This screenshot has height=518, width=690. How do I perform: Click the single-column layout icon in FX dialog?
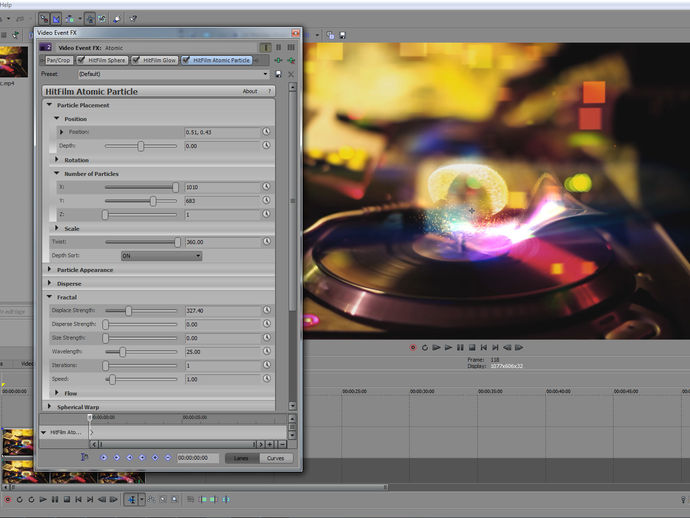(x=265, y=47)
